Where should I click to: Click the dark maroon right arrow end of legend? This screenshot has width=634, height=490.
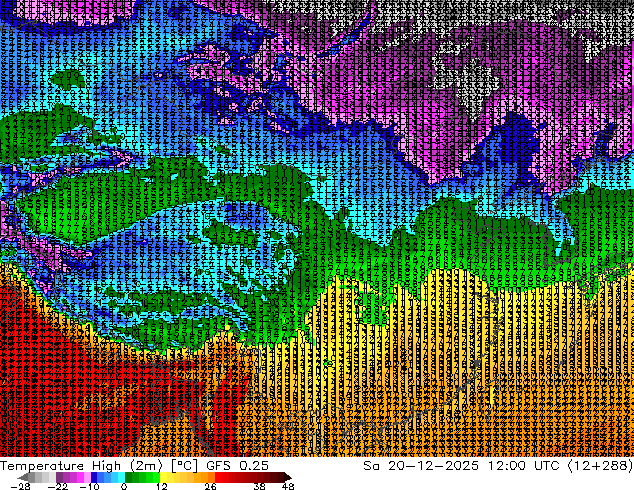point(287,477)
